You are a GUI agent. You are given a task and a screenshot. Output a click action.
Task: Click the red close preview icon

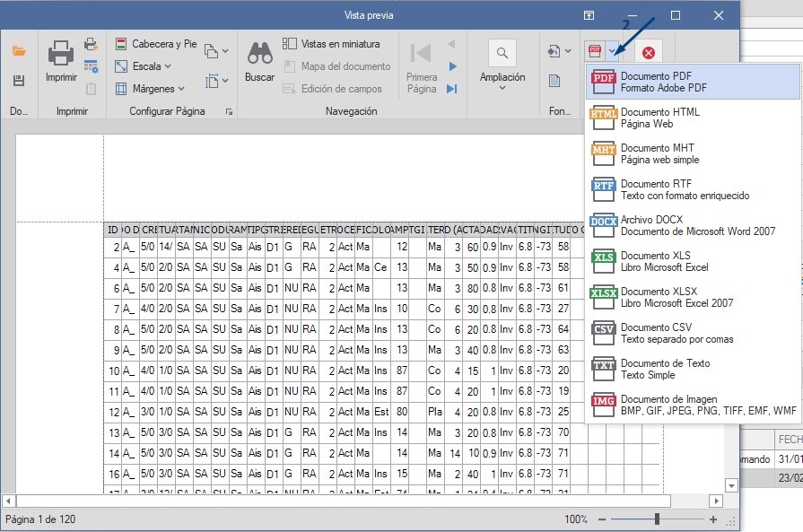[649, 53]
